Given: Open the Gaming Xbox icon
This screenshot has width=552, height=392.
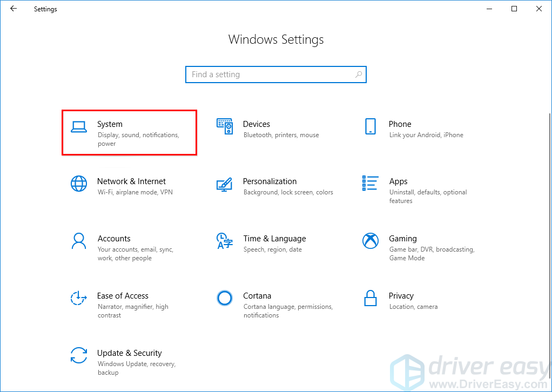Looking at the screenshot, I should (371, 241).
